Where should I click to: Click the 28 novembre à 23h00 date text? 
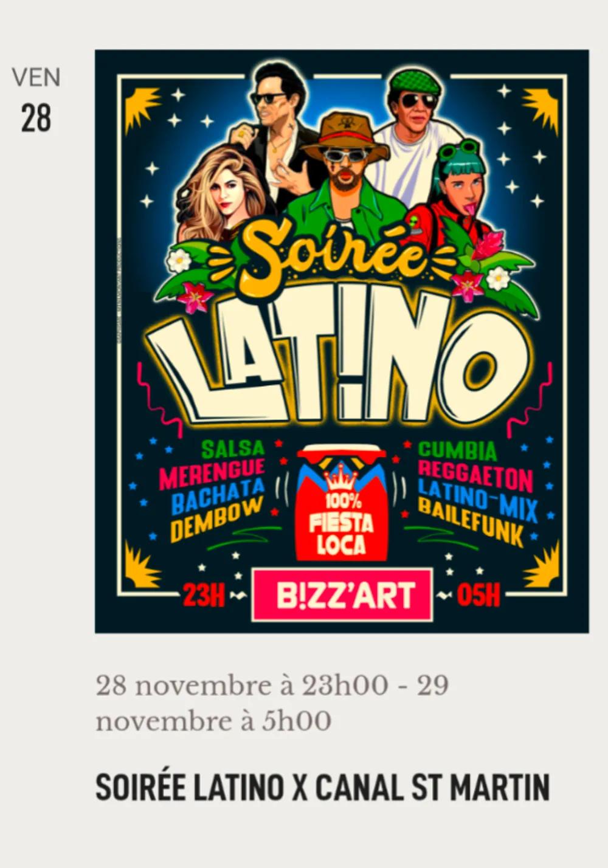coord(242,686)
